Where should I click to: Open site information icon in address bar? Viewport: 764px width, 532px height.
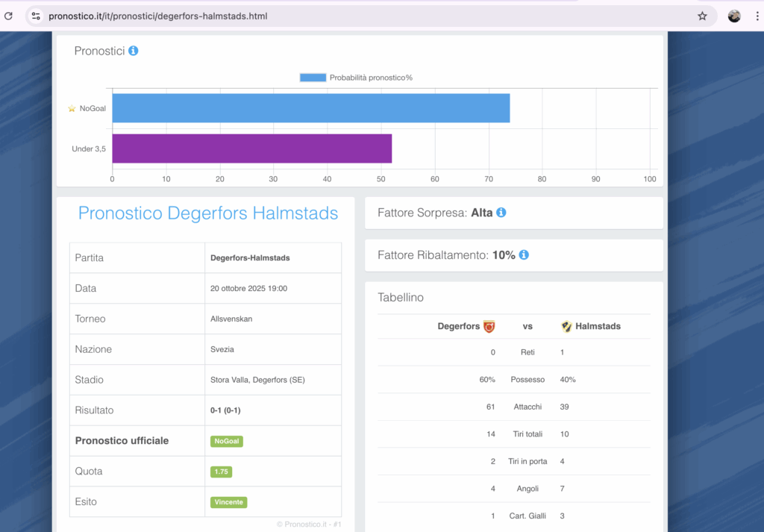(36, 16)
